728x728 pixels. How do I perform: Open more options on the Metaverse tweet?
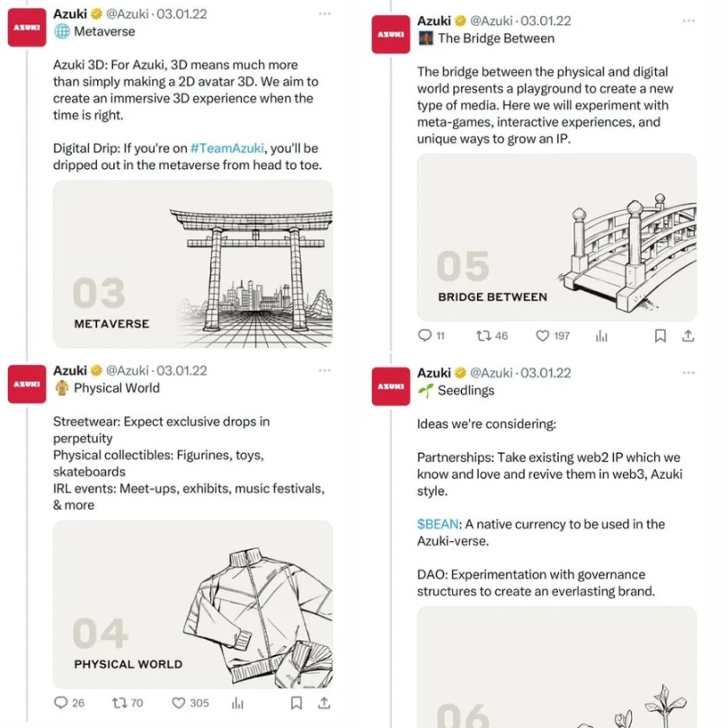324,13
